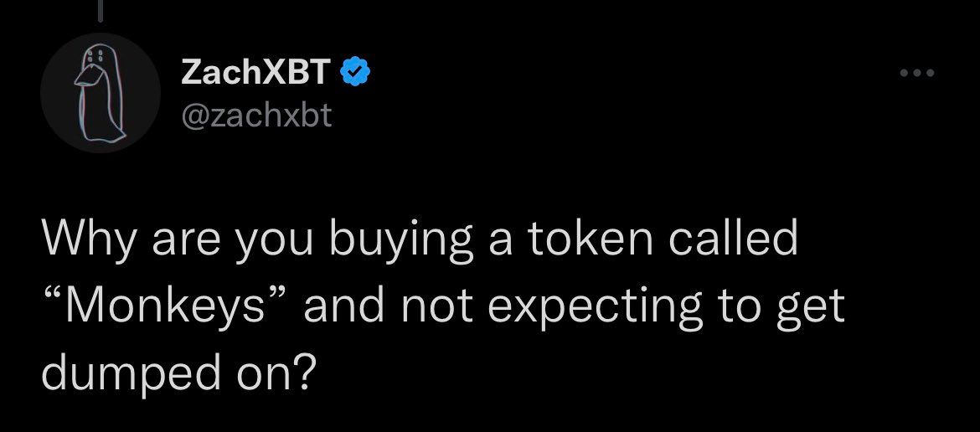This screenshot has width=980, height=432.
Task: Open the @zachxbt handle link
Action: 256,116
